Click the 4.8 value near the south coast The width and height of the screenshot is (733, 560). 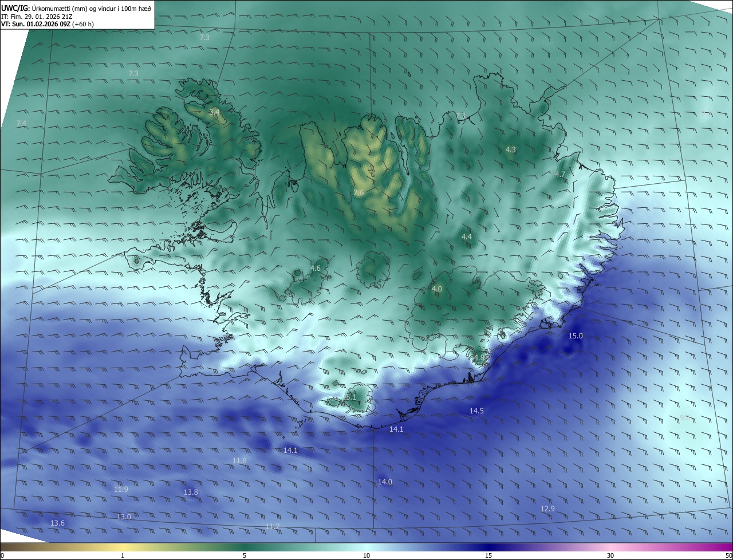coord(478,357)
